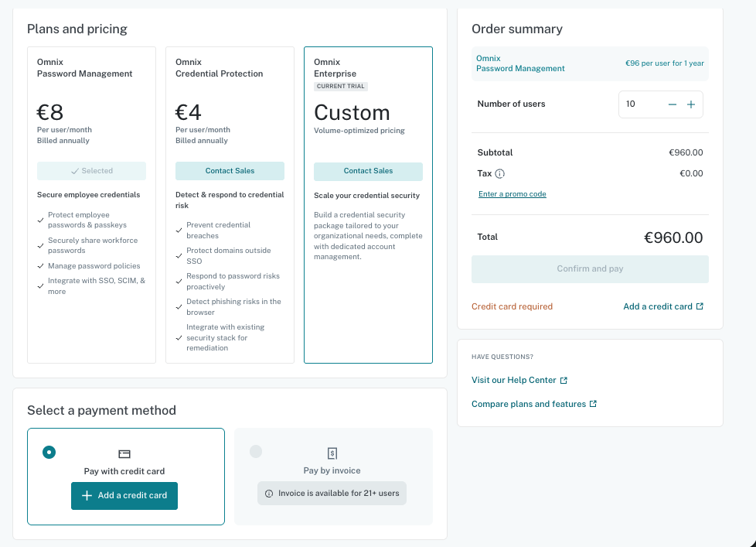This screenshot has width=756, height=547.
Task: Click Select a payment method heading
Action: tap(102, 411)
